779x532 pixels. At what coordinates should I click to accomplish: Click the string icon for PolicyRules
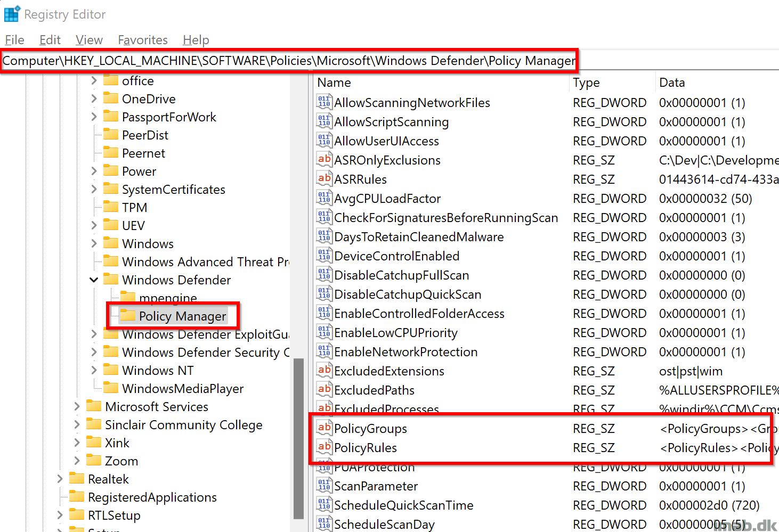[x=324, y=447]
